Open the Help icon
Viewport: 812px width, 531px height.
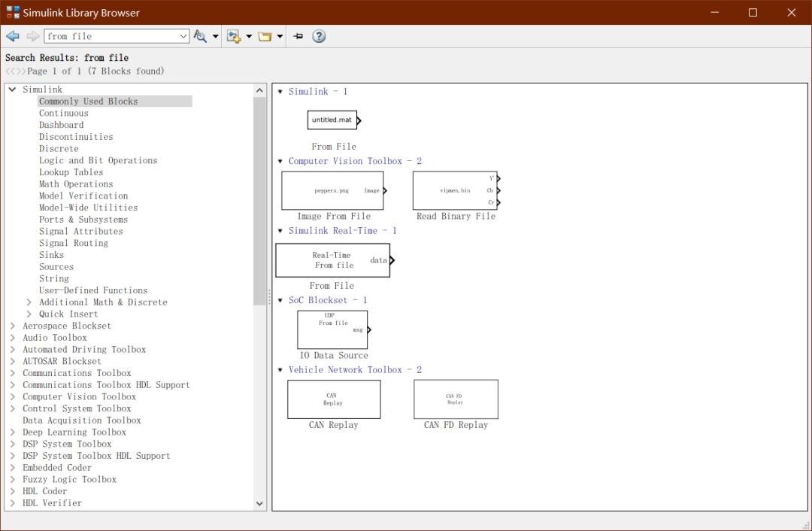click(x=318, y=35)
